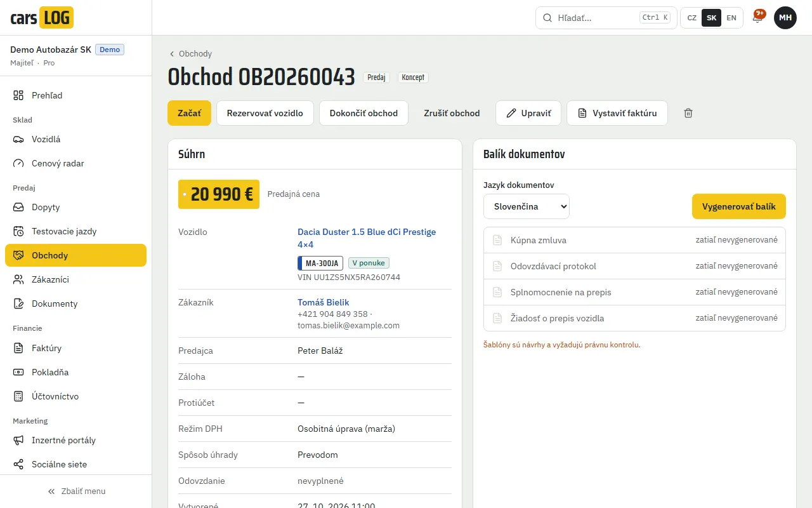812x508 pixels.
Task: Open Dacia Duster vehicle link
Action: point(367,238)
